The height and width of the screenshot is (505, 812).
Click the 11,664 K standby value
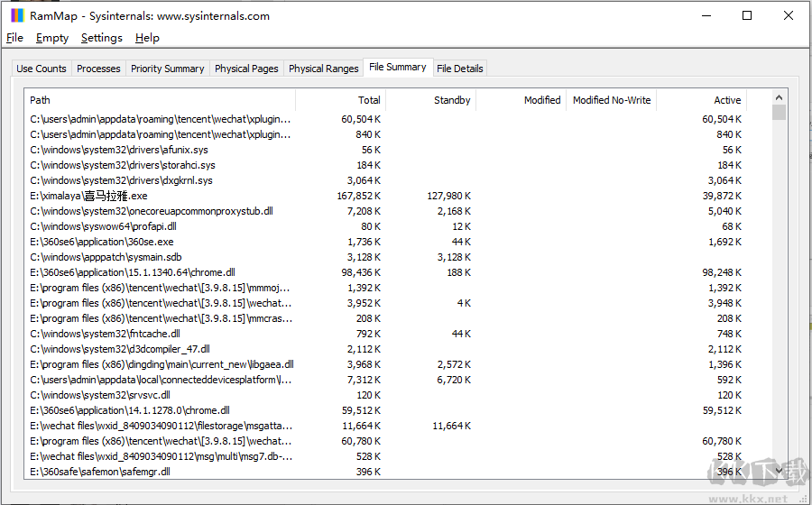(x=451, y=426)
